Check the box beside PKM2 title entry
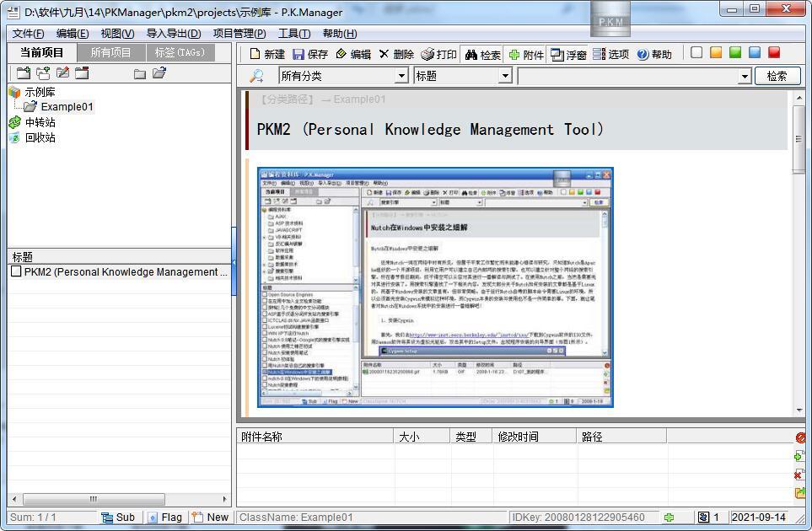This screenshot has width=812, height=531. (x=16, y=271)
